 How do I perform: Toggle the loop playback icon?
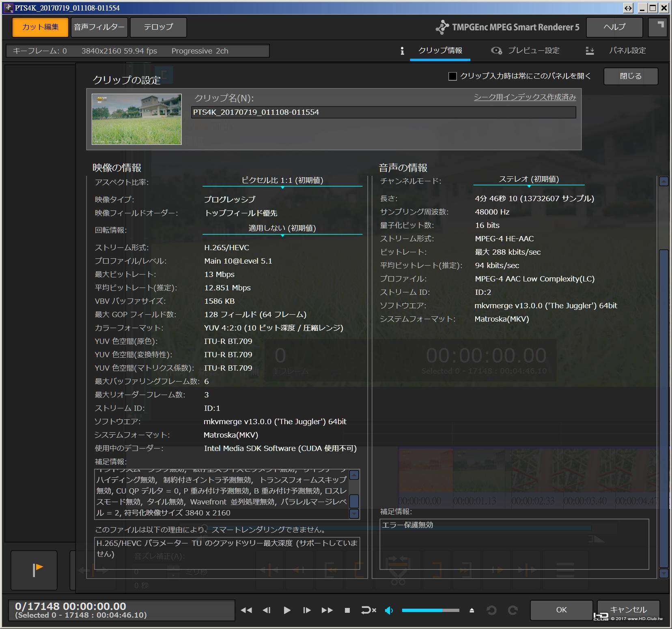368,610
